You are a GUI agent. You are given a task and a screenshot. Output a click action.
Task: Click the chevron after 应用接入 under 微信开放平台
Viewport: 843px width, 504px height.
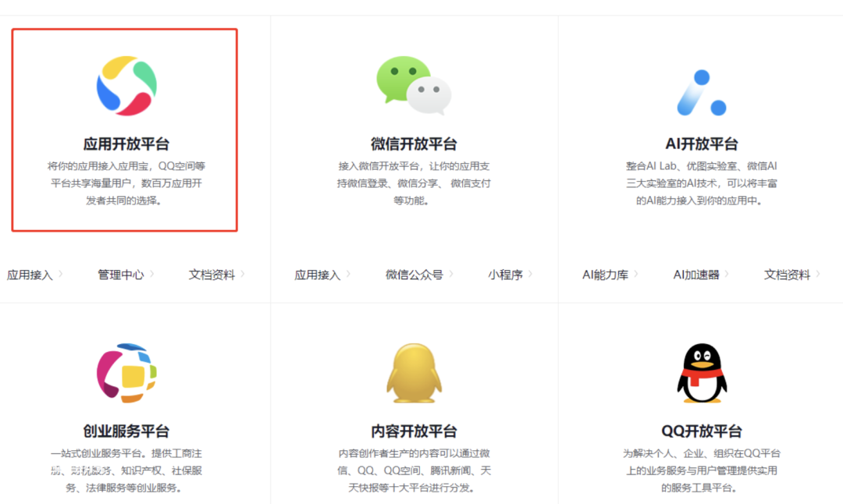pyautogui.click(x=348, y=274)
